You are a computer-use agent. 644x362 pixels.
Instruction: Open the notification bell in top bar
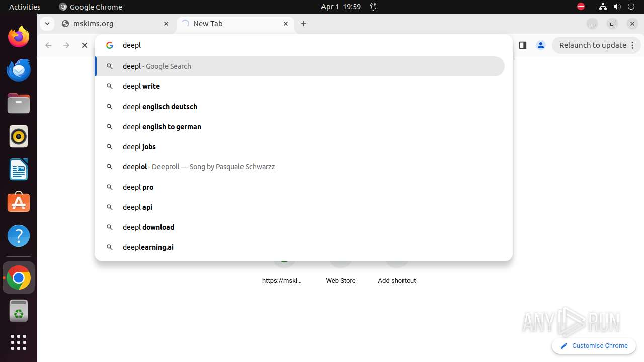tap(373, 7)
